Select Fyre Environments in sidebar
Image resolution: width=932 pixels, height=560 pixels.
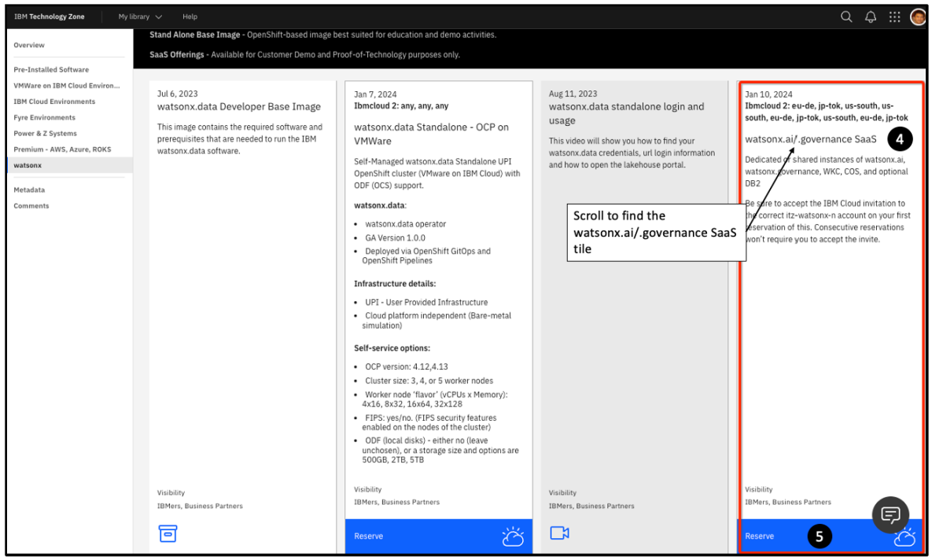click(45, 118)
